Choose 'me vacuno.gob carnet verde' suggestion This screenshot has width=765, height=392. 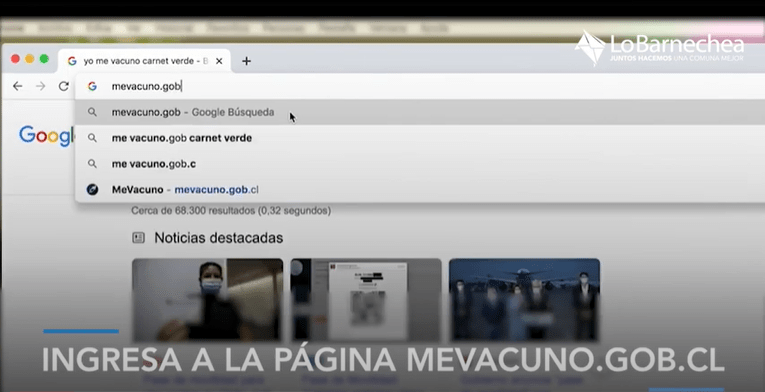tap(420, 138)
